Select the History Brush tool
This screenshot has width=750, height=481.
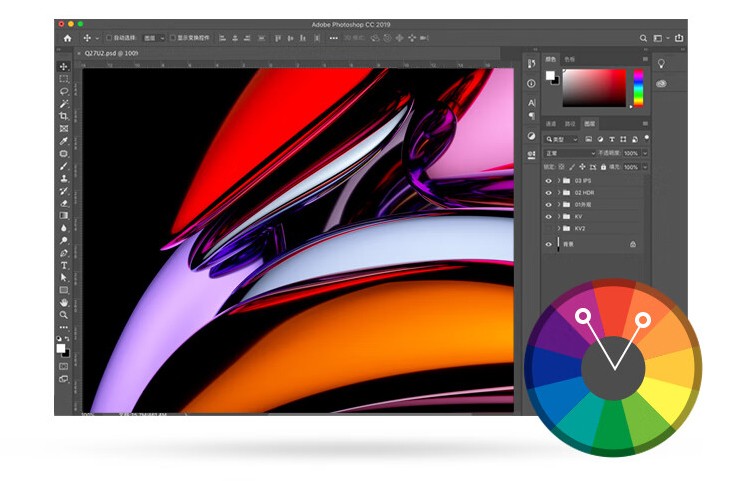(x=64, y=191)
